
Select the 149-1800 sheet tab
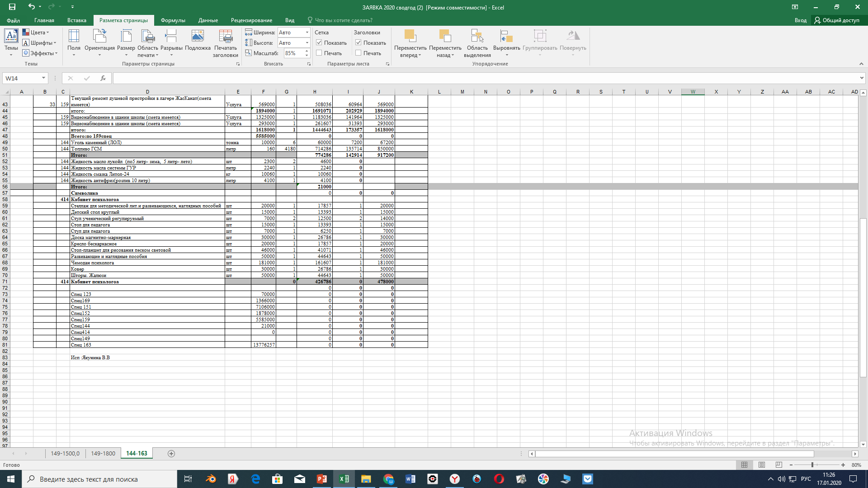103,454
